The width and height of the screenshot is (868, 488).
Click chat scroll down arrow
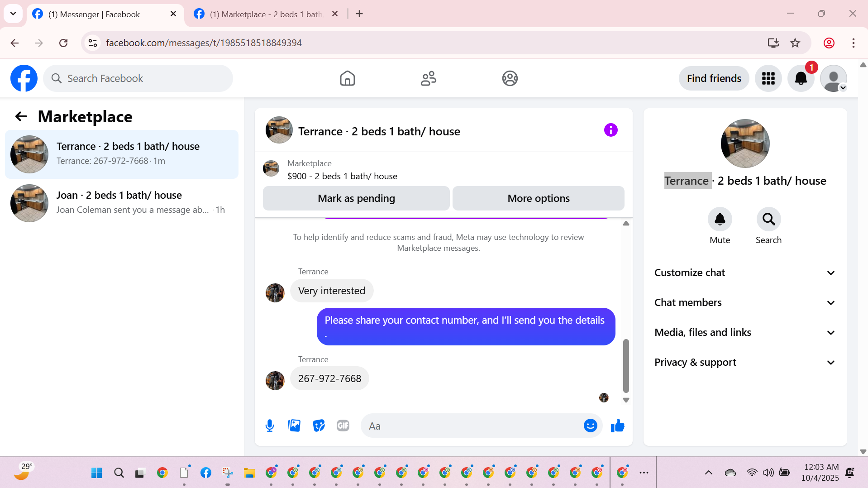[x=626, y=400]
